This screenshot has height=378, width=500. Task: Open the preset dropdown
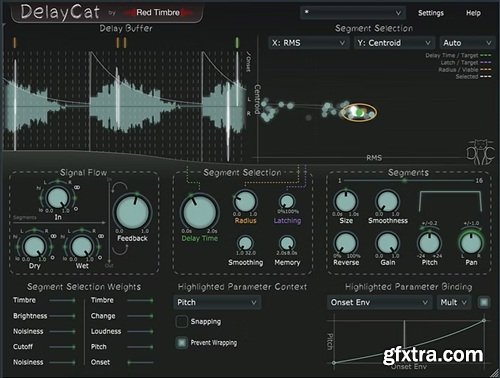353,13
